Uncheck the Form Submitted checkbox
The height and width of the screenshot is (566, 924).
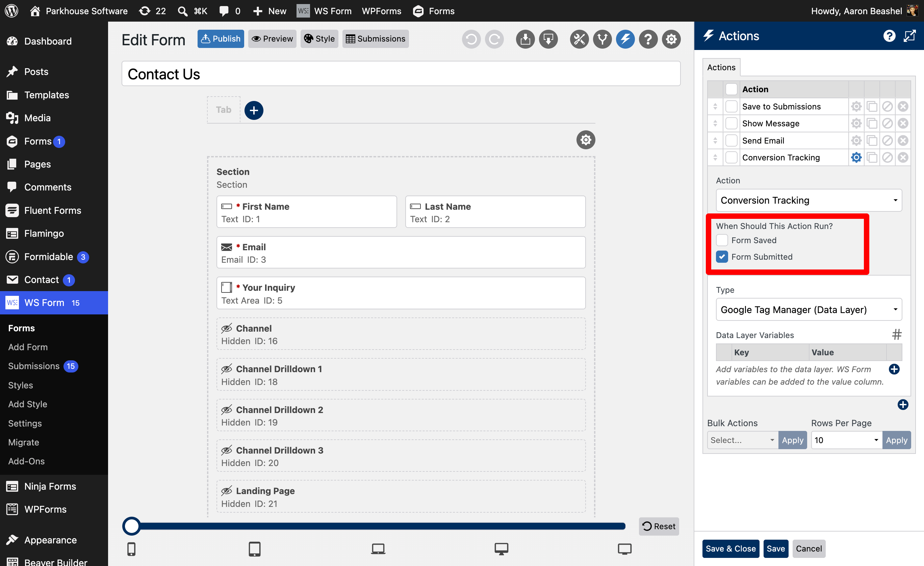[x=722, y=257]
